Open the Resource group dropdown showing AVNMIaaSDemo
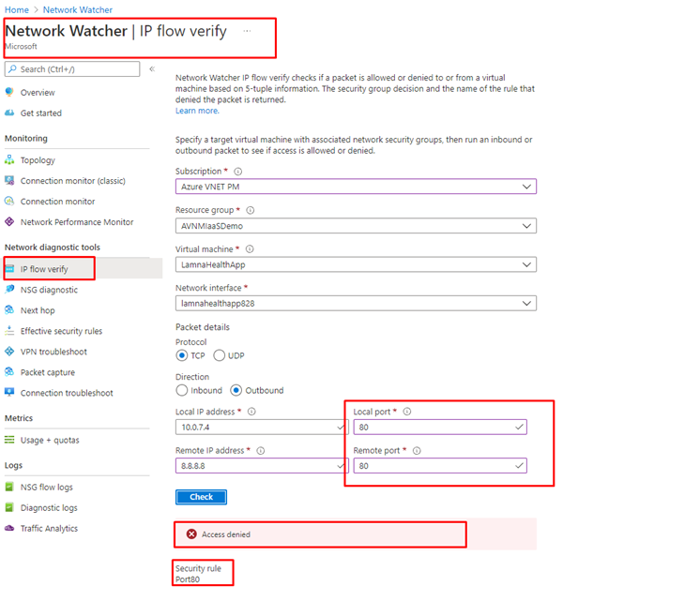This screenshot has height=601, width=700. click(356, 226)
